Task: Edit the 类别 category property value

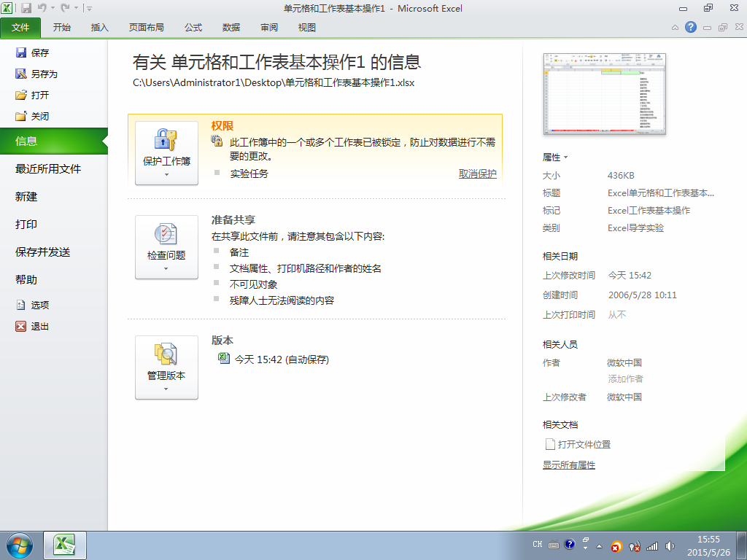Action: [635, 228]
